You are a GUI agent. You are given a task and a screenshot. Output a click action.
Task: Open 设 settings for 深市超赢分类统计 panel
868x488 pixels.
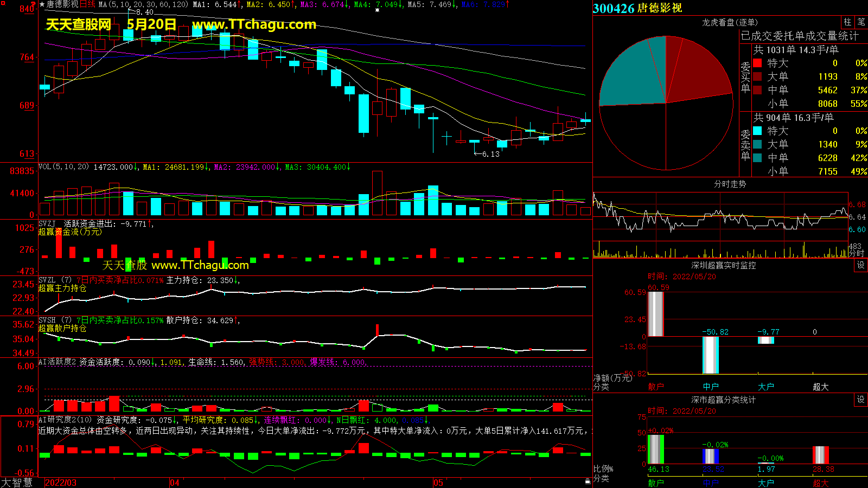(861, 400)
